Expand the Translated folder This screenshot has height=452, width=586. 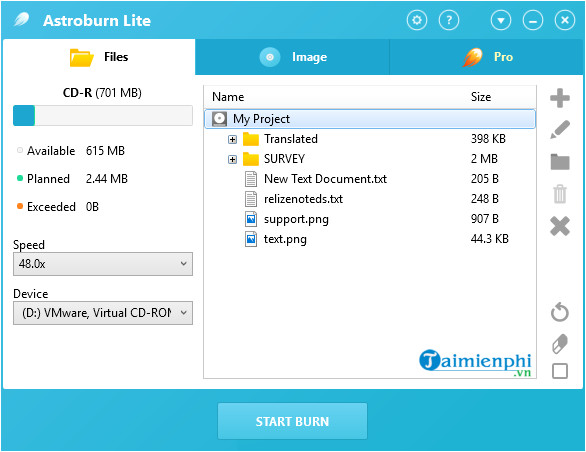click(232, 139)
